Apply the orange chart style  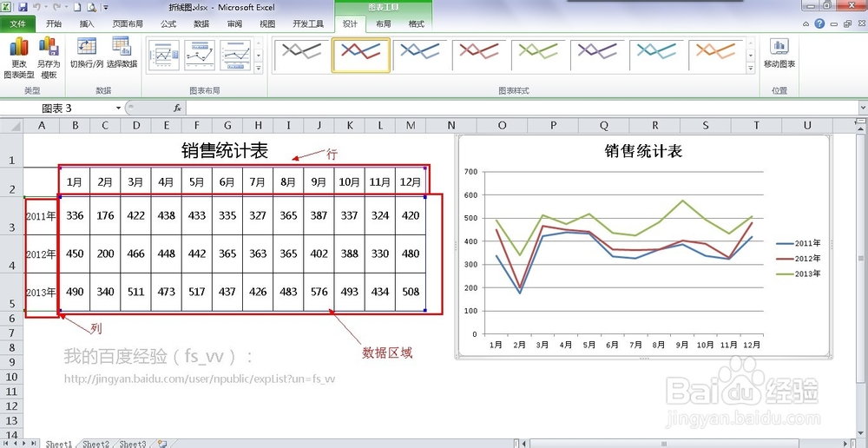tap(716, 56)
